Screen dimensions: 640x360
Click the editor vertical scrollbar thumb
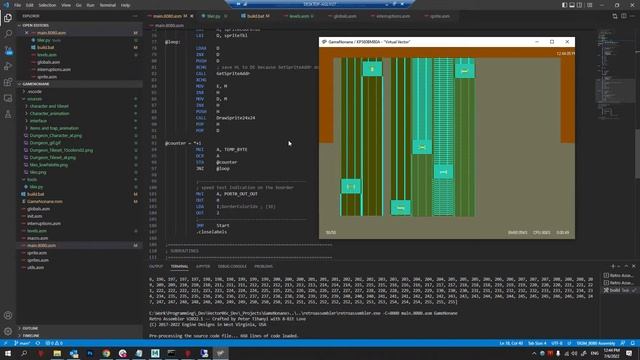point(637,154)
